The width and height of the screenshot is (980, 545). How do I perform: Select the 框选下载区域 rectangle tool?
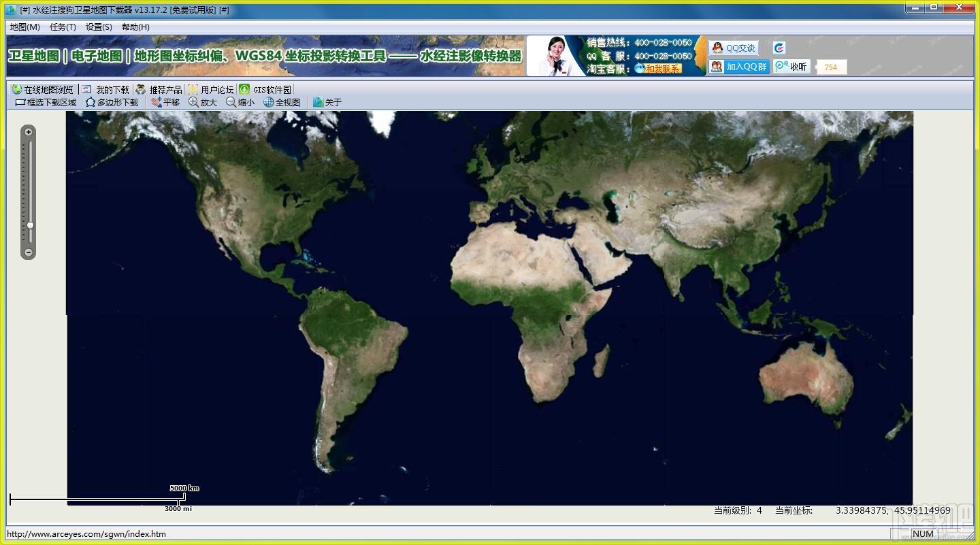[x=46, y=102]
